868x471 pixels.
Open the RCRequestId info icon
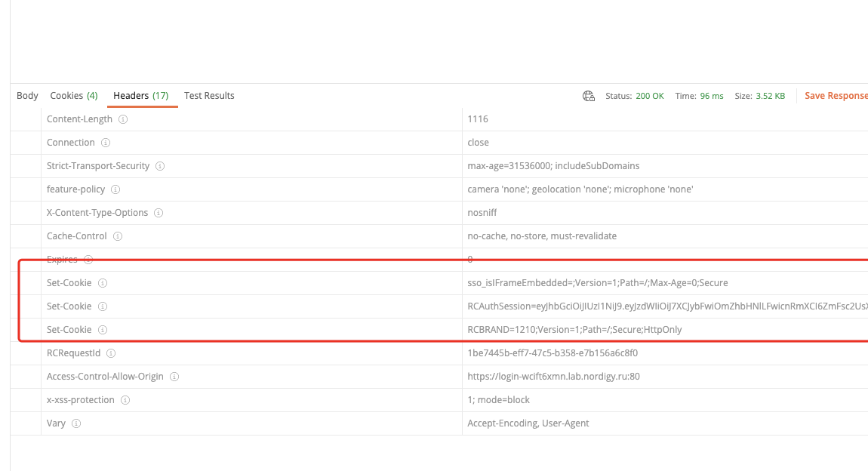[x=110, y=352]
